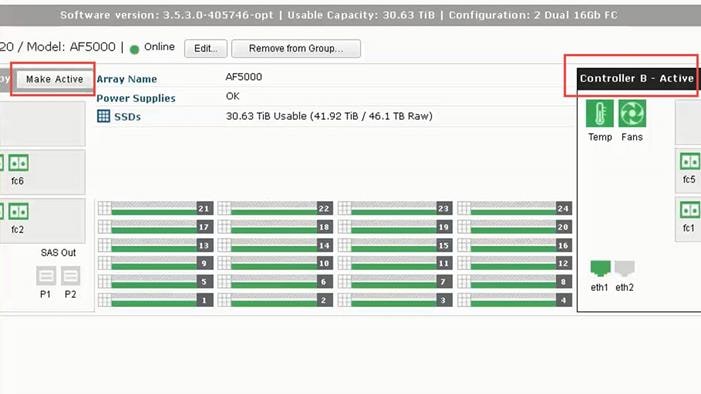Select SSD drive slot 1

[156, 300]
